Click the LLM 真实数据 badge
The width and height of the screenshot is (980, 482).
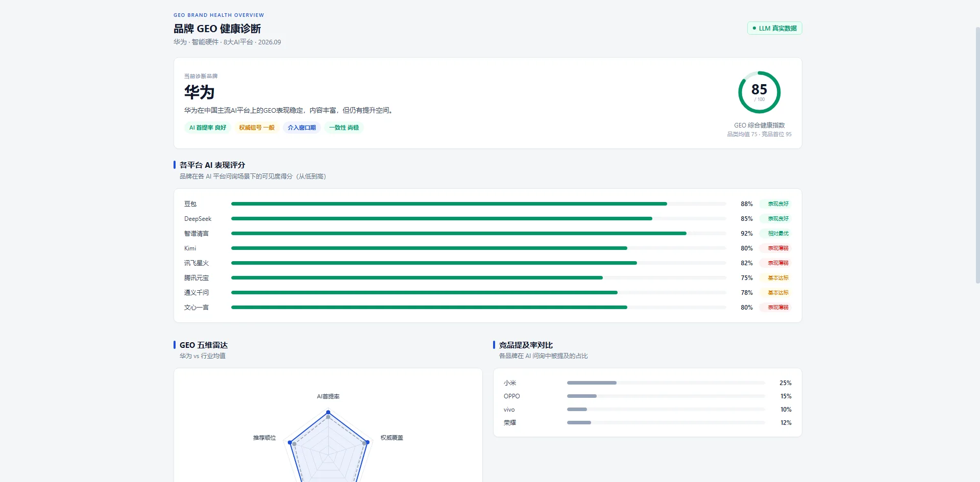tap(774, 28)
